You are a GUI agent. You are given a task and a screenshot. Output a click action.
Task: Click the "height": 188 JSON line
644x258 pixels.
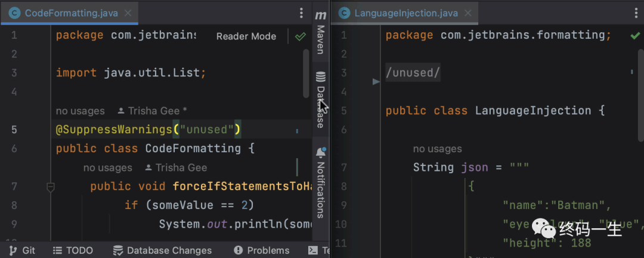pyautogui.click(x=547, y=243)
